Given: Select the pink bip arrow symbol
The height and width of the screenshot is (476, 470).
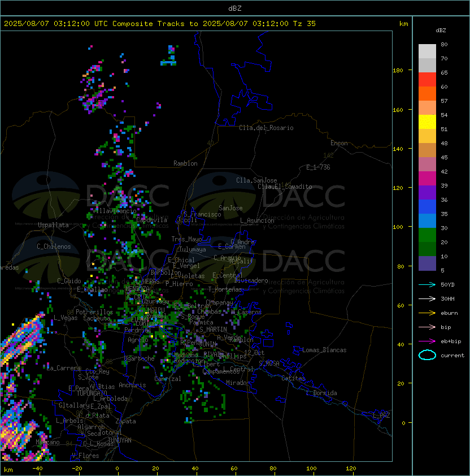Looking at the screenshot, I should pyautogui.click(x=427, y=327).
